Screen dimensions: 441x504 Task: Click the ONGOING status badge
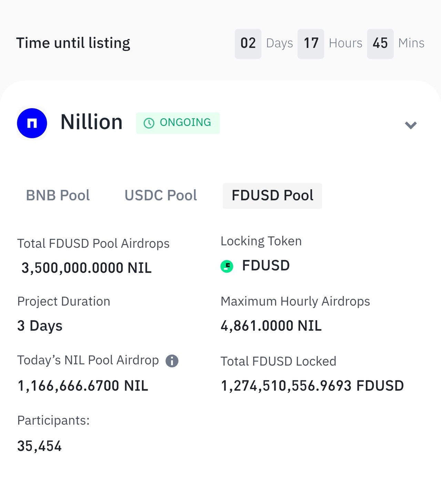[178, 123]
